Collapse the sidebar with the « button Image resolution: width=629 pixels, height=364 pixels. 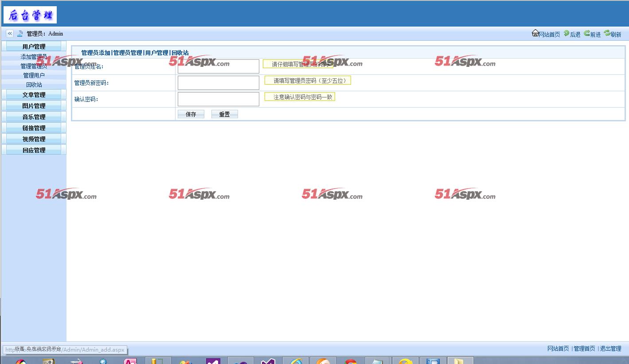(x=10, y=33)
